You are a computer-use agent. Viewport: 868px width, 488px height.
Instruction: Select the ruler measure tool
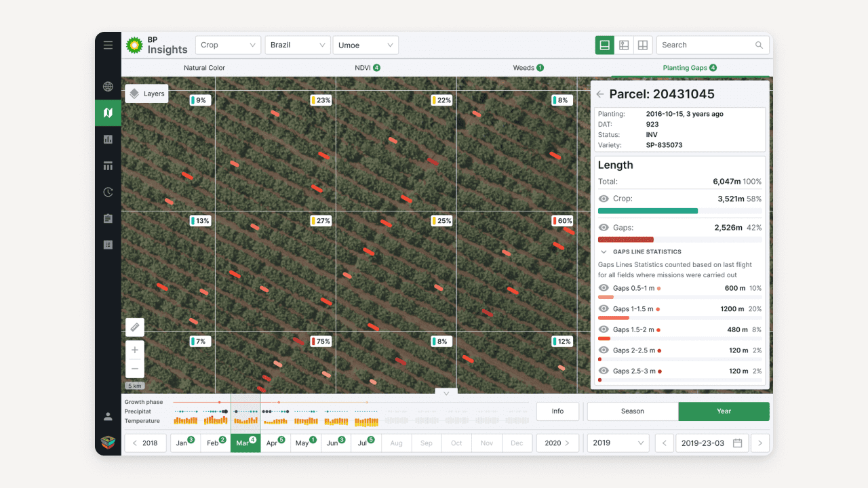(135, 327)
